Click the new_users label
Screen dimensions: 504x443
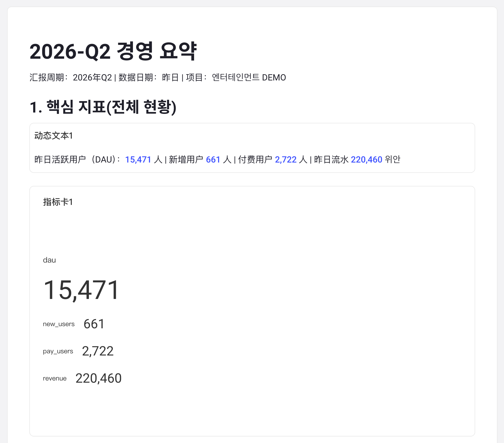(x=59, y=324)
